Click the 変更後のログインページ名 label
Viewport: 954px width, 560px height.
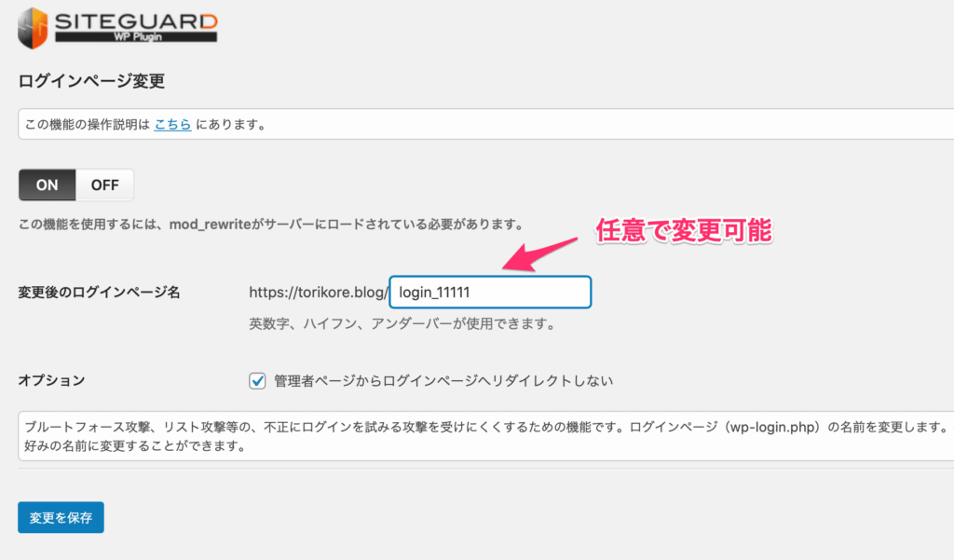tap(99, 293)
